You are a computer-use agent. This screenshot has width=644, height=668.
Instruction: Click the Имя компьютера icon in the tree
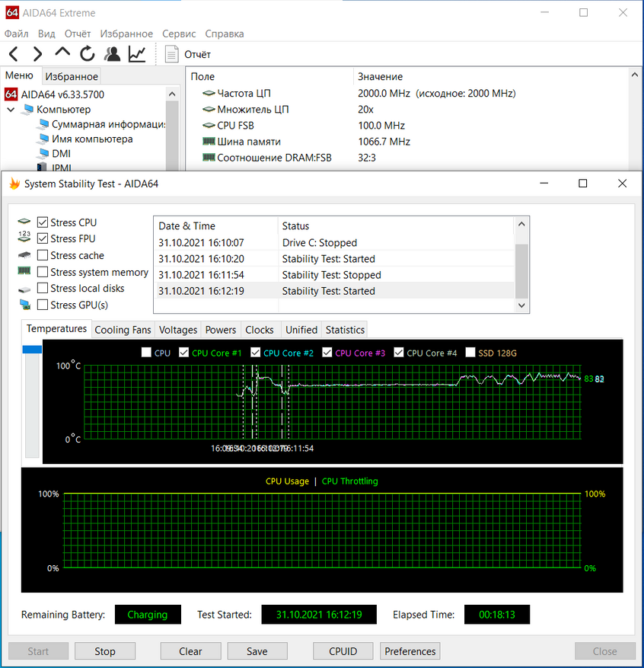(x=43, y=139)
